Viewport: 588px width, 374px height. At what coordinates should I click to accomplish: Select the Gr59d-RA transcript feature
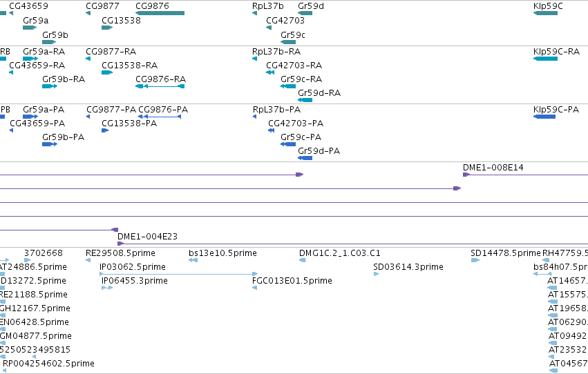305,100
